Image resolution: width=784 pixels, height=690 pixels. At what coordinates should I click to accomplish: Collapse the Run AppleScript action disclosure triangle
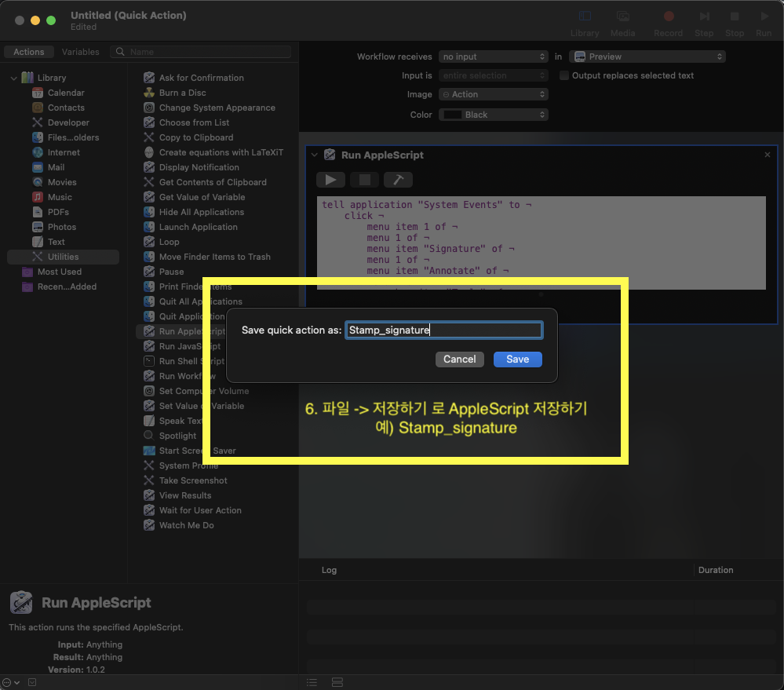tap(315, 155)
